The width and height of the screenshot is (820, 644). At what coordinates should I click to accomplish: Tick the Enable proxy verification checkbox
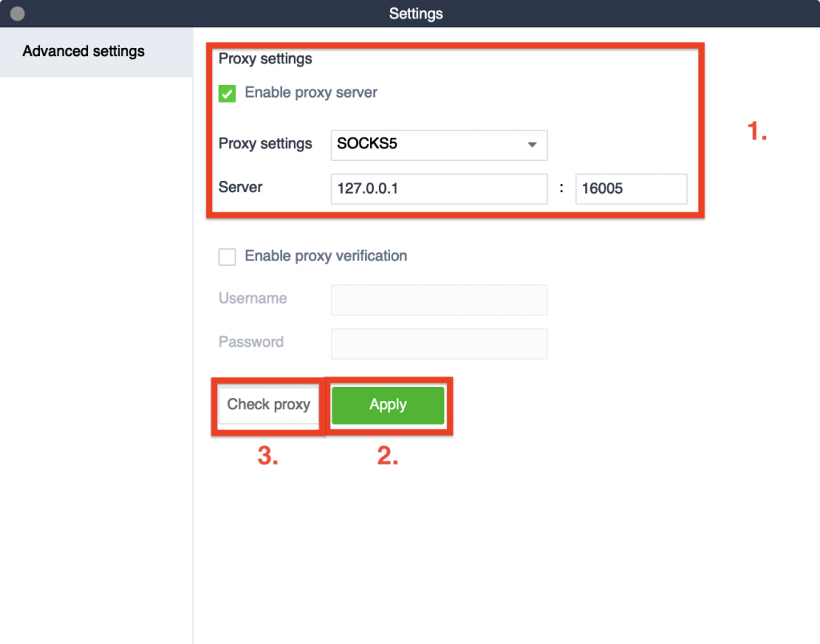pos(227,256)
